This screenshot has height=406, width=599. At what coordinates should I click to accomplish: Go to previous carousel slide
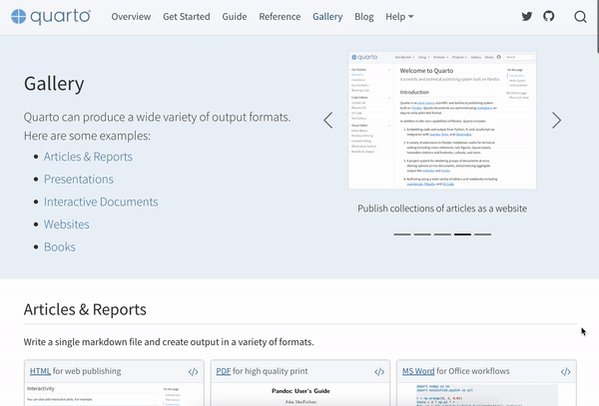pos(328,120)
